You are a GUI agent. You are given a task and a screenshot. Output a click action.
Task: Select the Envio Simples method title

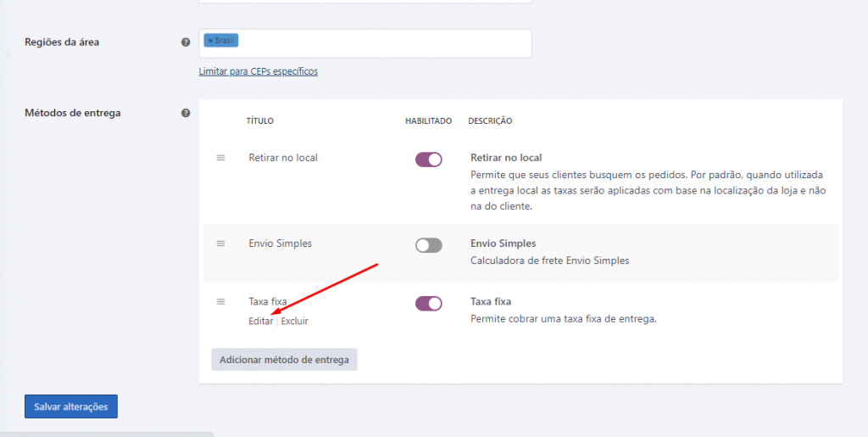281,244
